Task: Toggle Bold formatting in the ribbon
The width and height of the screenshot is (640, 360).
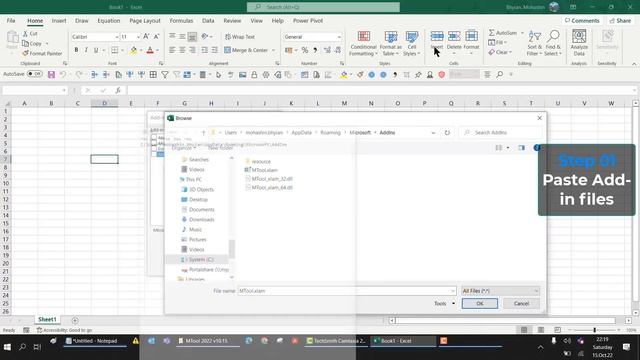Action: tap(76, 50)
